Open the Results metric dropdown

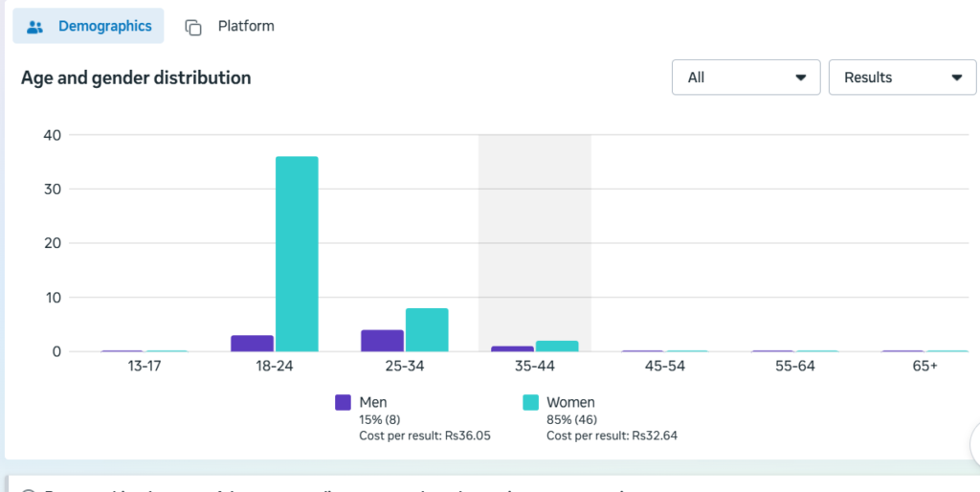tap(902, 78)
